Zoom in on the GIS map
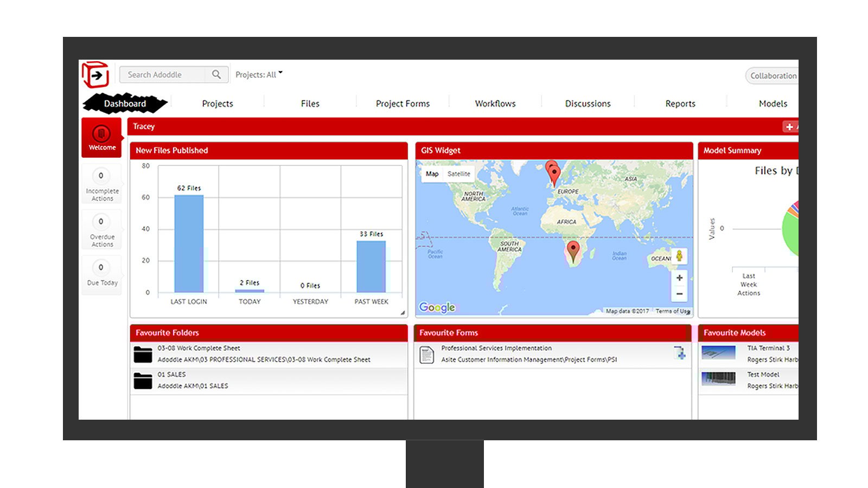The image size is (868, 488). tap(679, 278)
